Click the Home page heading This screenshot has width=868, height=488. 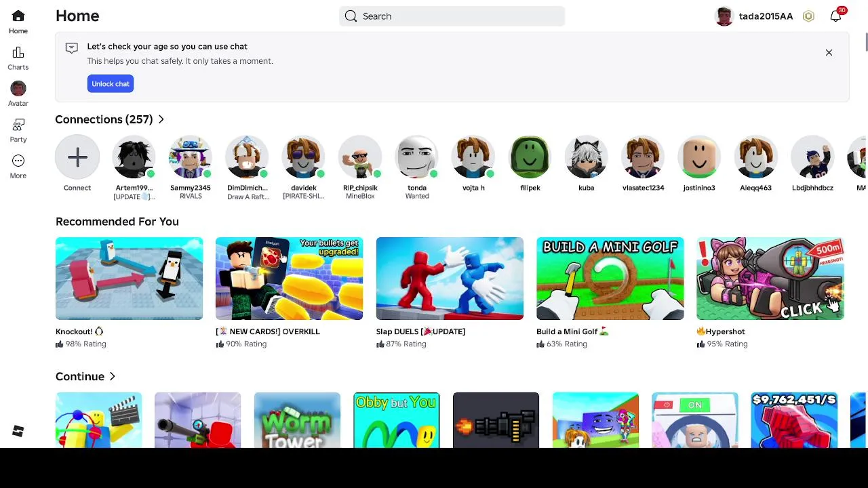[77, 16]
